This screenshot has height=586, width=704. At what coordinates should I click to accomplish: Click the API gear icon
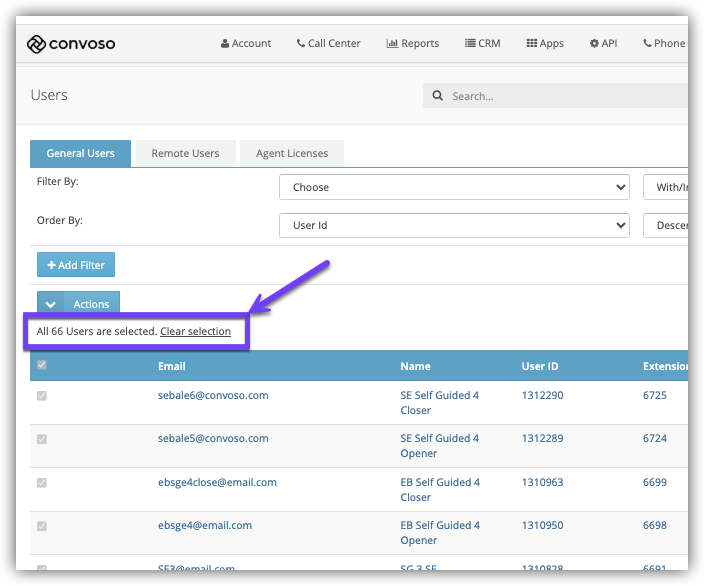click(594, 44)
